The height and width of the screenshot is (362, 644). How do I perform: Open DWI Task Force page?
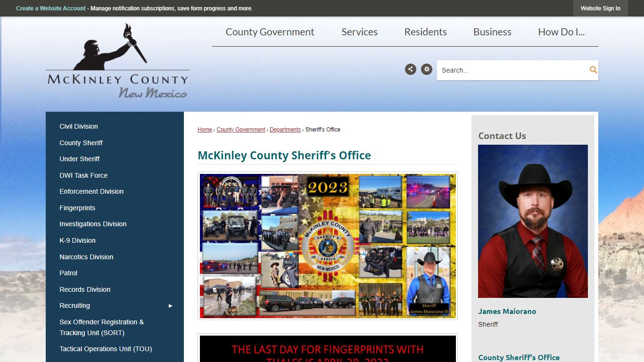coord(83,175)
